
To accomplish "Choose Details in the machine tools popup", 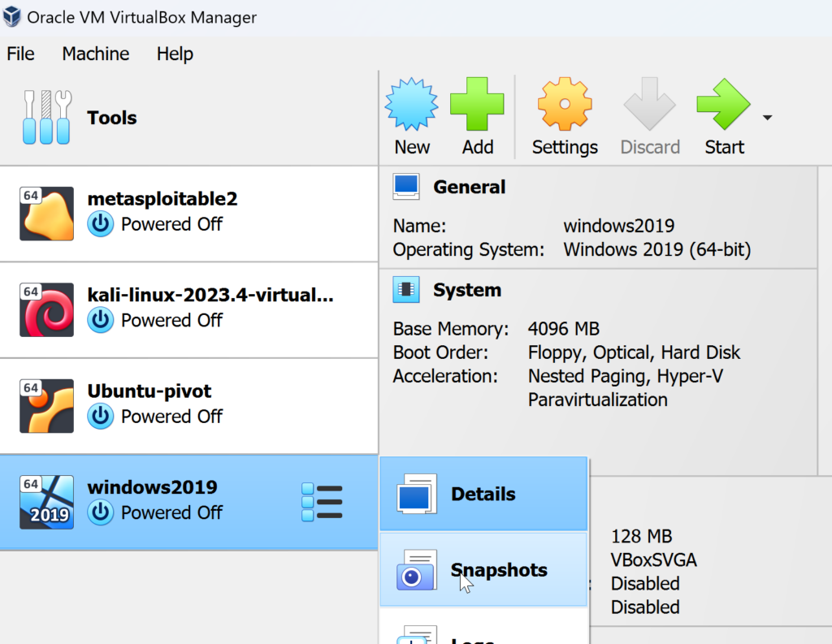I will 483,494.
